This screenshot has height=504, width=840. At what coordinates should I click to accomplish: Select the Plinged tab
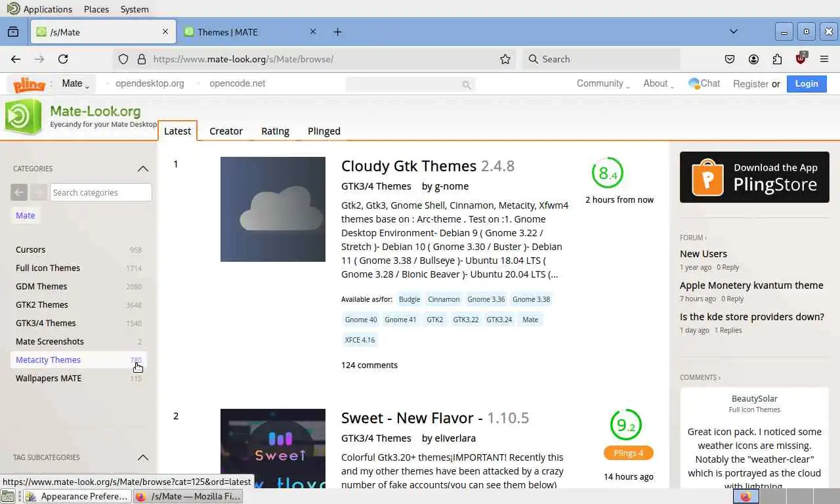pyautogui.click(x=324, y=131)
